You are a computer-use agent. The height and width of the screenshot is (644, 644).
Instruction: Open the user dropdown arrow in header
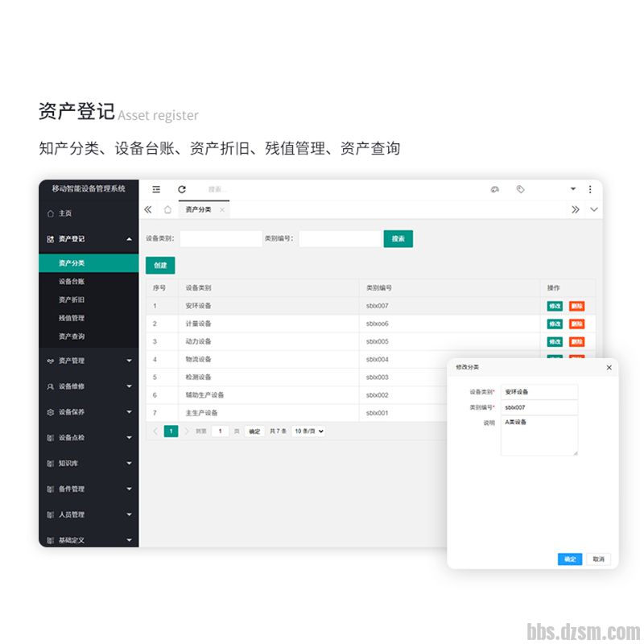[573, 189]
